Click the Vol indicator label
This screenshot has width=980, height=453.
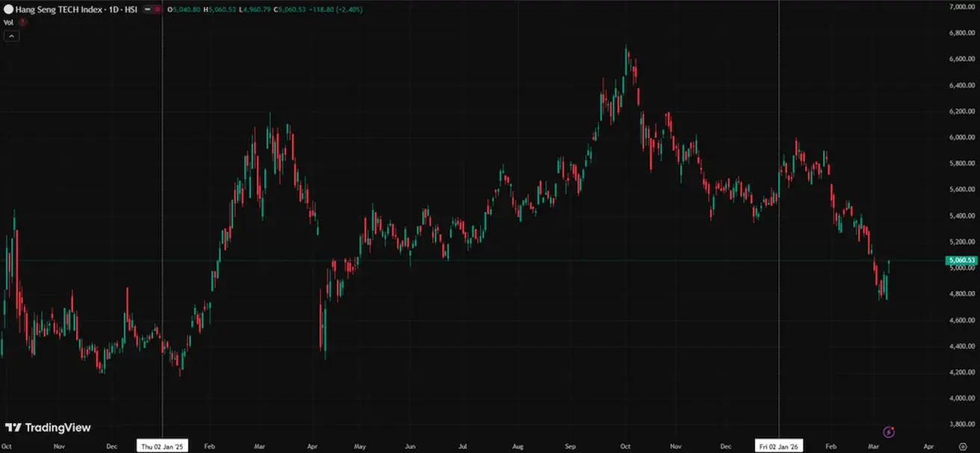(x=8, y=22)
